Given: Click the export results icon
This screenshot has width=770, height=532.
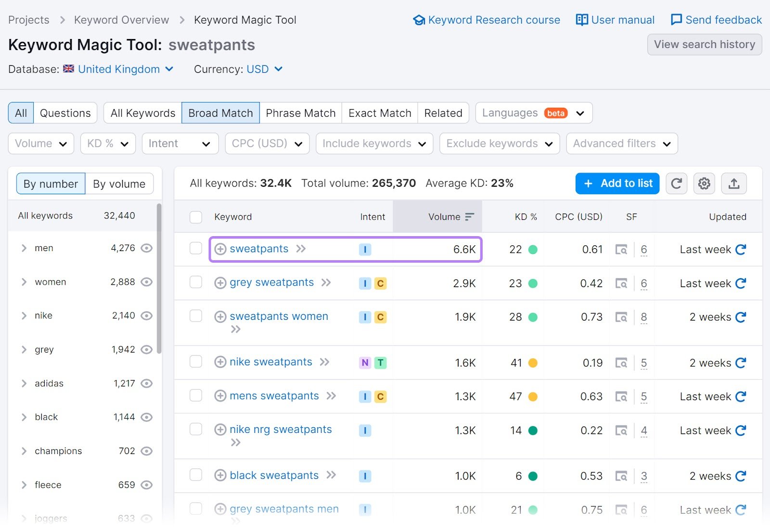Looking at the screenshot, I should (733, 183).
